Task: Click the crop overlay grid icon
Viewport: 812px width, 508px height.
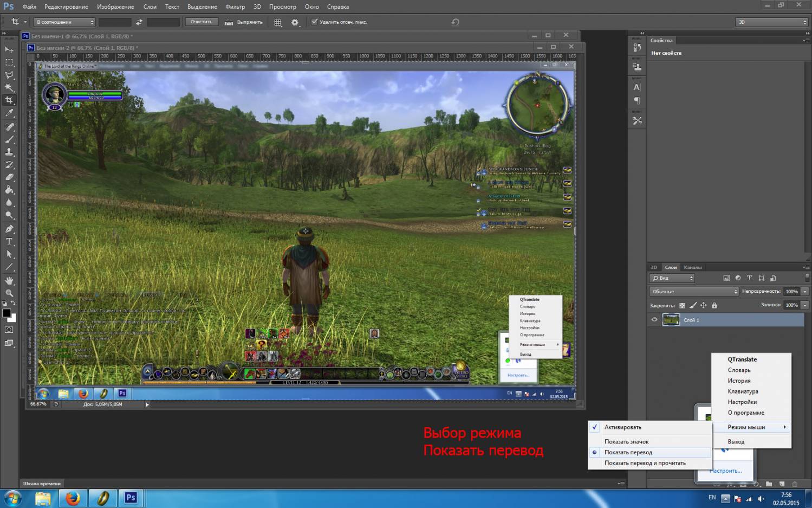Action: [278, 22]
